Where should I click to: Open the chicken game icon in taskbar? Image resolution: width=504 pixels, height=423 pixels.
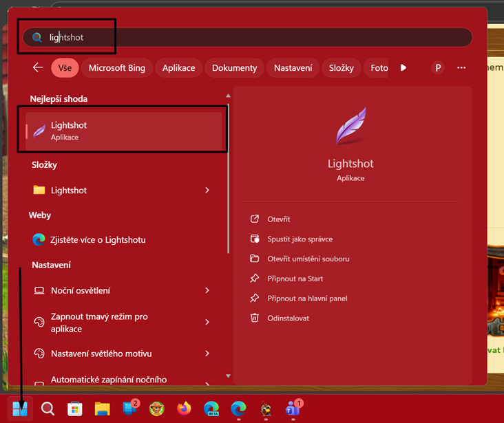(x=266, y=409)
